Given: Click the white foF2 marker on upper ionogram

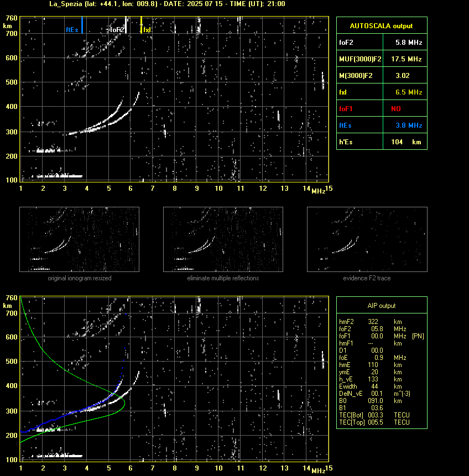Looking at the screenshot, I should tap(126, 25).
